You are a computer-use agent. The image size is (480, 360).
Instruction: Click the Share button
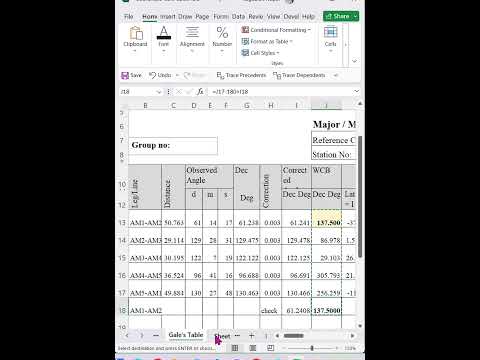coord(338,16)
